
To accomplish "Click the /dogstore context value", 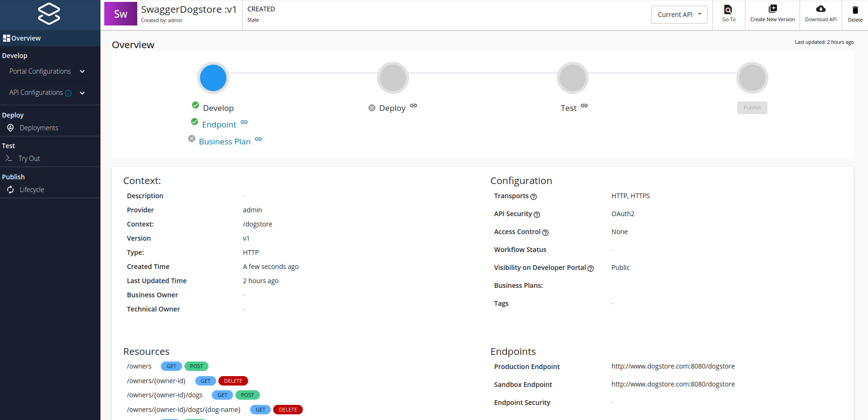I will 258,224.
